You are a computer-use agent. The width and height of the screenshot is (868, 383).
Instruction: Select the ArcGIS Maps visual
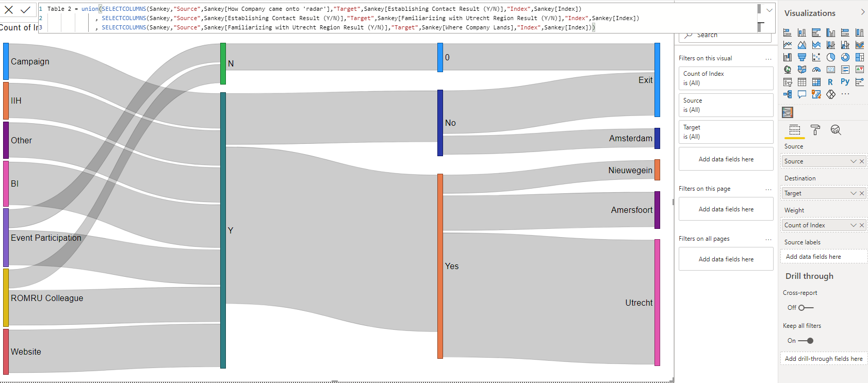[x=816, y=94]
